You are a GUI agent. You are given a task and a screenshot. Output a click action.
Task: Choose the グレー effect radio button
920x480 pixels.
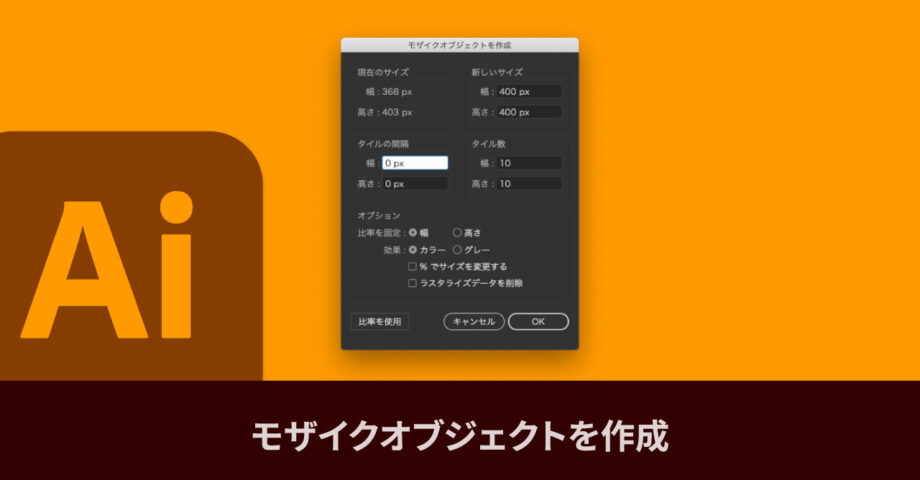tap(457, 250)
